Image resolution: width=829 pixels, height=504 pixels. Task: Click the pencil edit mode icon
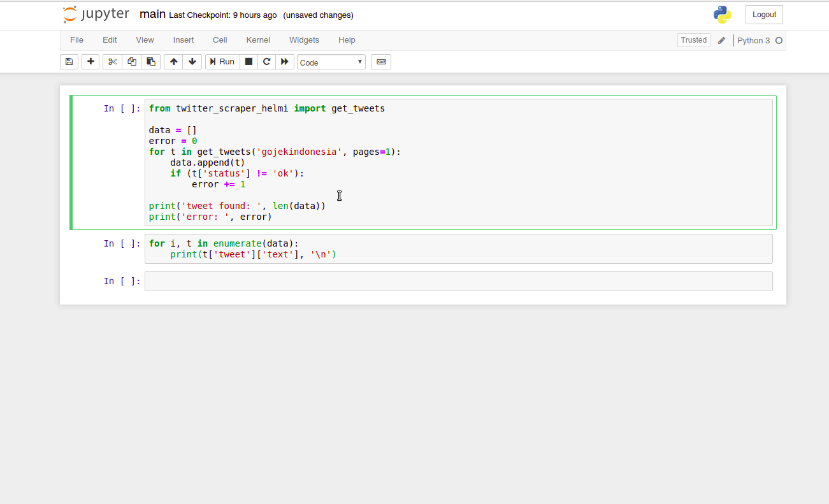(721, 40)
